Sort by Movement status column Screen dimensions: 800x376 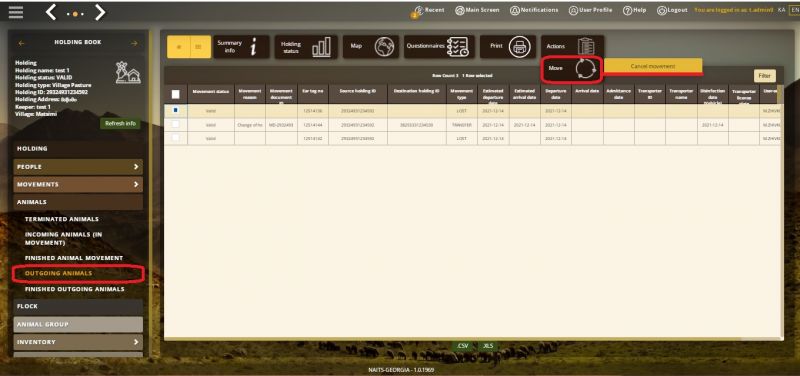click(x=211, y=94)
